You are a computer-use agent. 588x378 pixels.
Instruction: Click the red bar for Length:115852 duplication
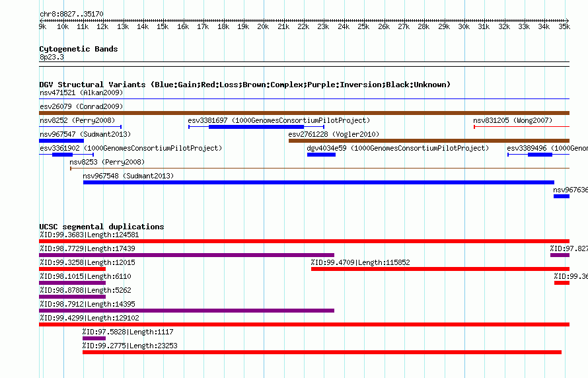pos(440,269)
